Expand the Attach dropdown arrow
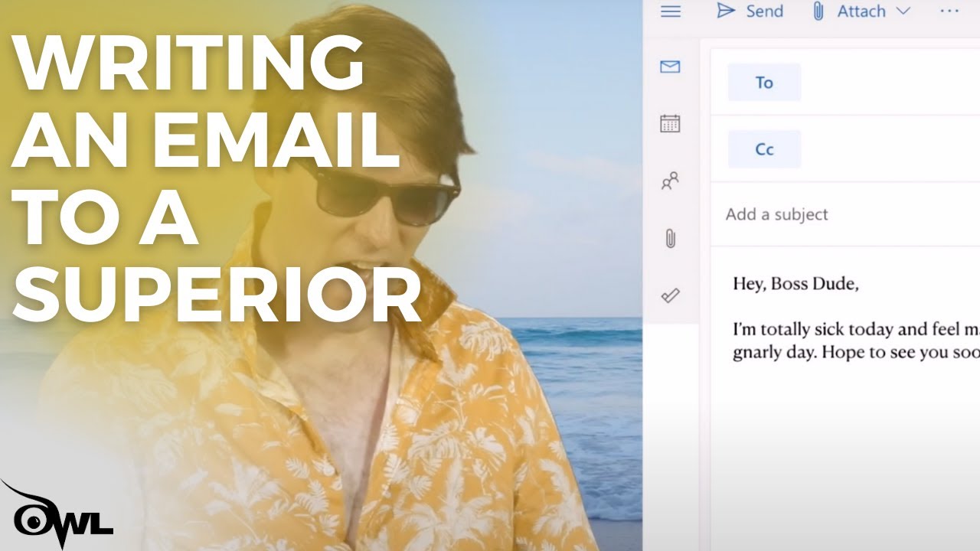Image resolution: width=980 pixels, height=551 pixels. pos(903,11)
